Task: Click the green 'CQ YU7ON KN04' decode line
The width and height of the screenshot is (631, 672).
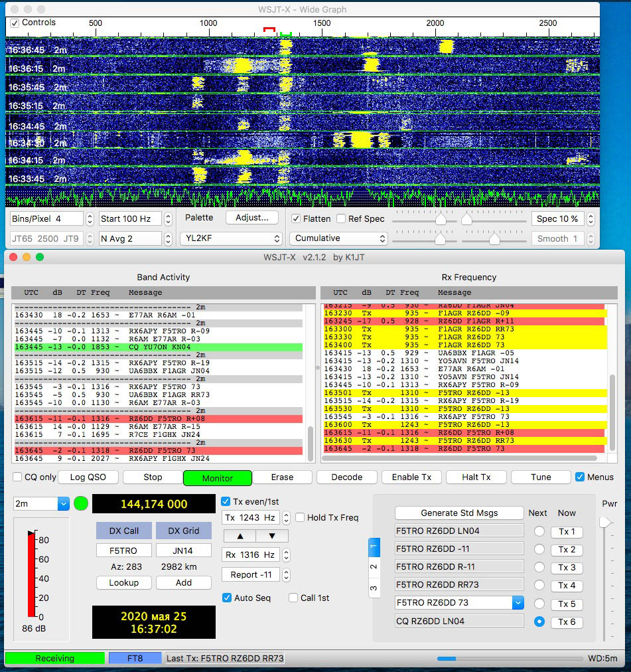Action: pos(159,347)
